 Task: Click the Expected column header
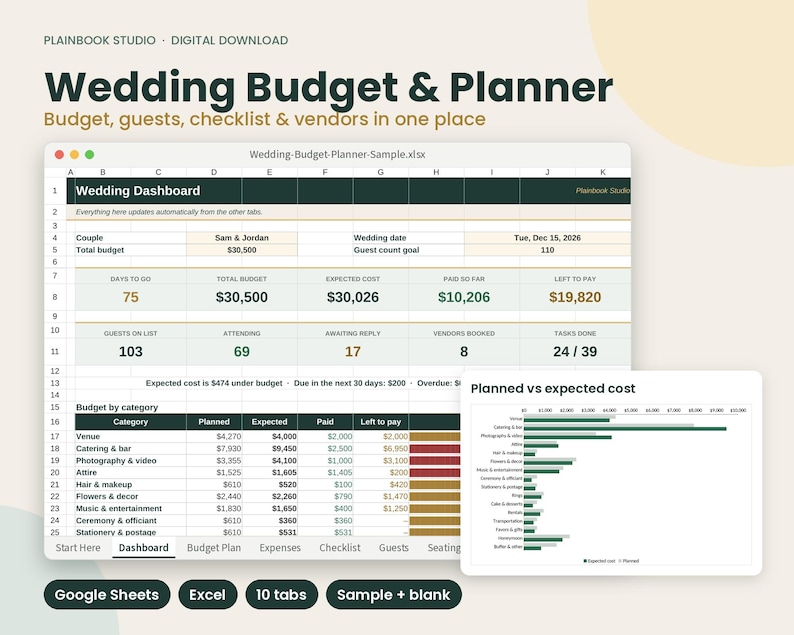pos(269,422)
